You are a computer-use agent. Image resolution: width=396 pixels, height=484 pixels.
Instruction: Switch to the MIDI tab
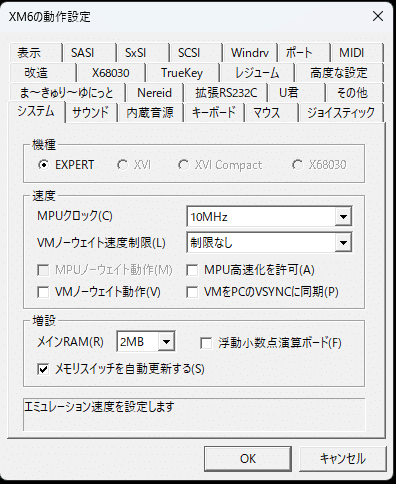(x=357, y=53)
